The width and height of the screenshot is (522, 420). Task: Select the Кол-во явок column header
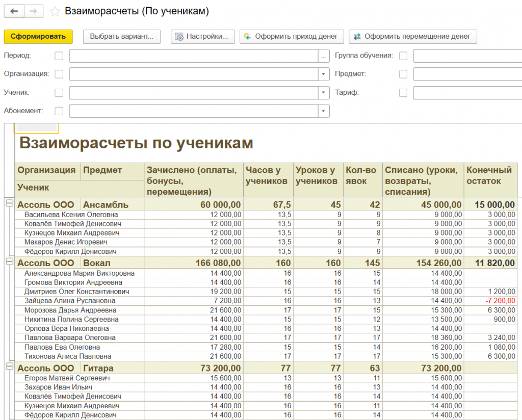tap(363, 180)
